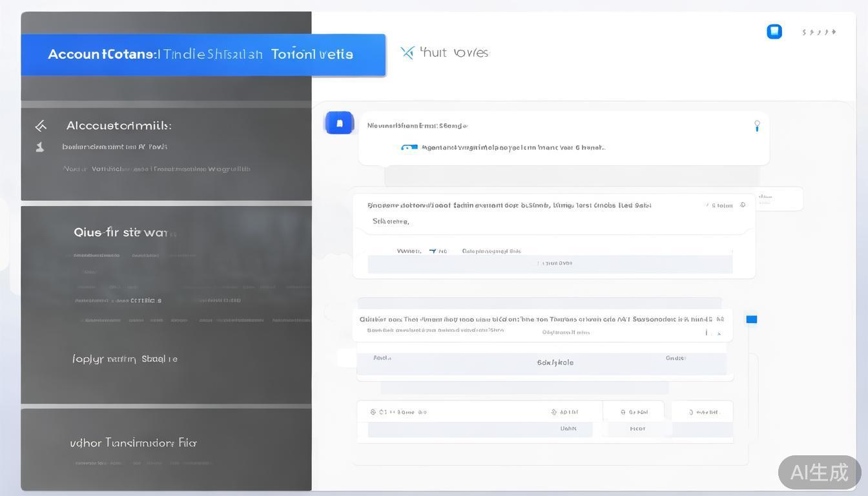Viewport: 868px width, 496px height.
Task: Click the small blue square right of the third card
Action: [x=751, y=319]
